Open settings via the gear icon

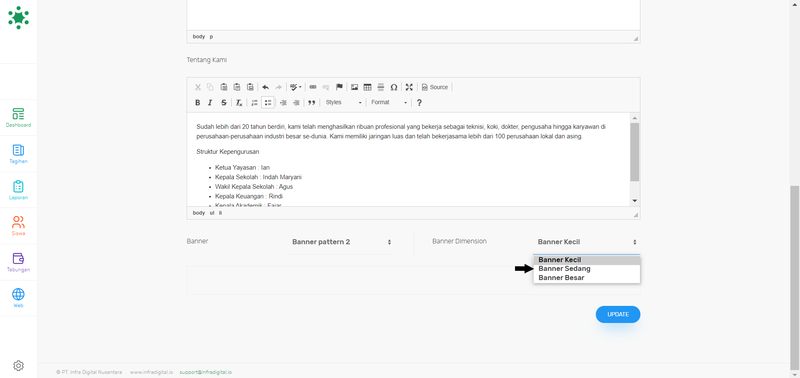click(x=18, y=365)
